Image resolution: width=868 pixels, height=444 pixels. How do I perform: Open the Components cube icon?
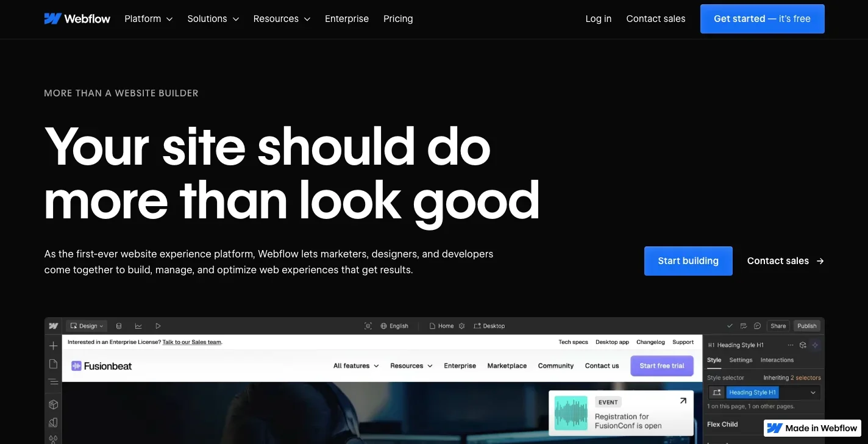[x=54, y=404]
